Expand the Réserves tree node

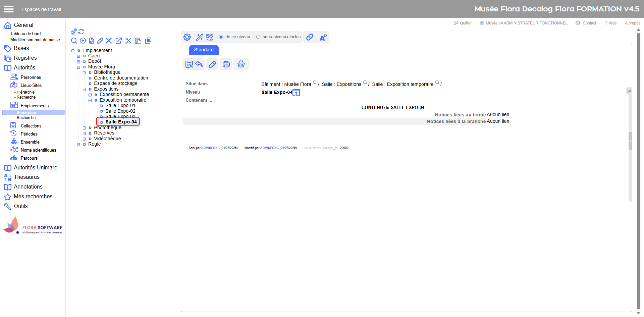tap(84, 133)
